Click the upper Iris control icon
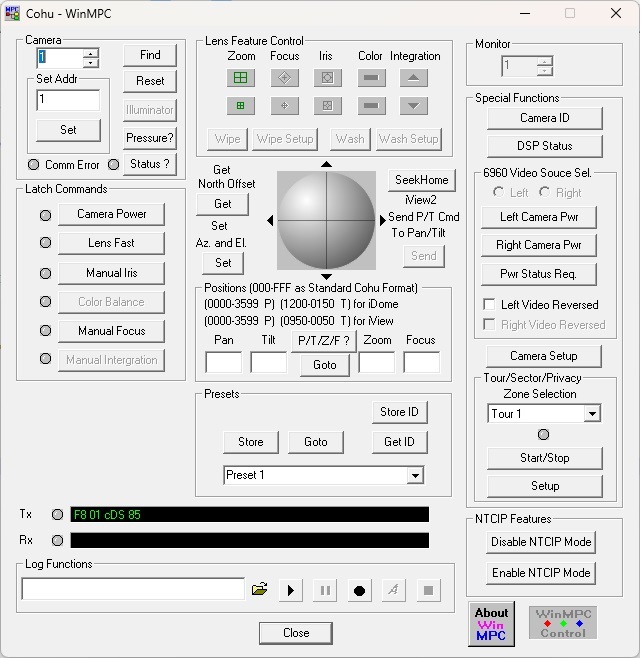 [326, 78]
